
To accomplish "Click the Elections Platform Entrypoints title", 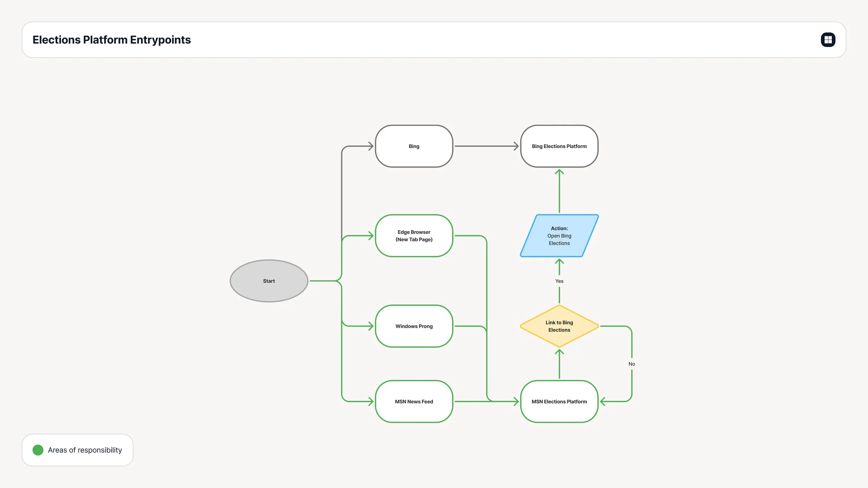I will click(111, 40).
